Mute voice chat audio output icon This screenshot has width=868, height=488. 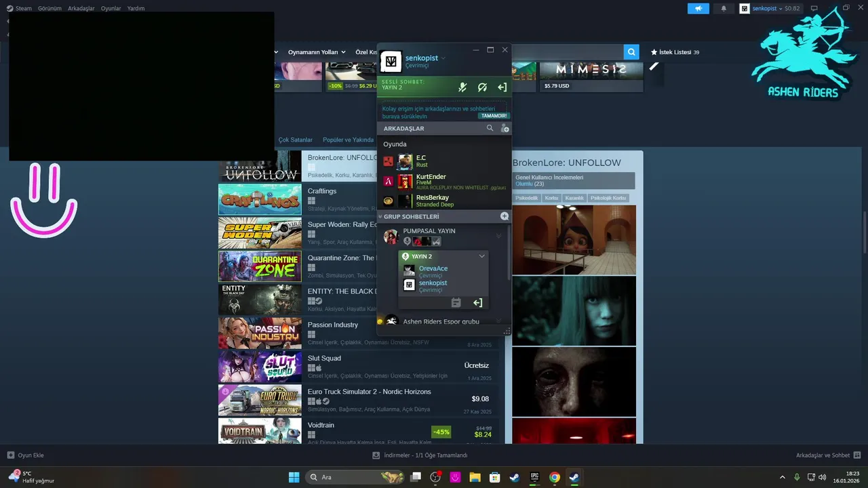click(482, 87)
